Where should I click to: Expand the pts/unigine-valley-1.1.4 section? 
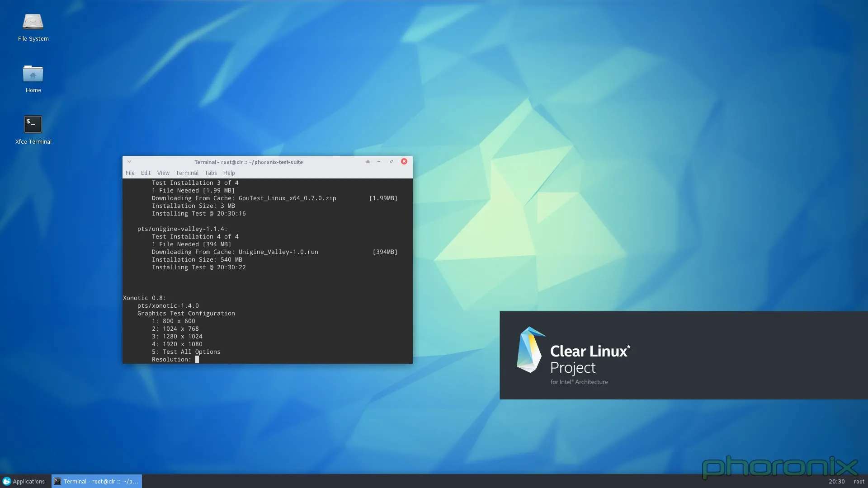182,229
